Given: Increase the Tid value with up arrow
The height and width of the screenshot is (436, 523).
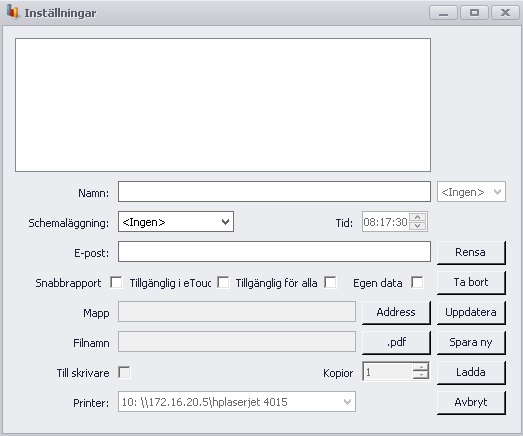Looking at the screenshot, I should 418,217.
